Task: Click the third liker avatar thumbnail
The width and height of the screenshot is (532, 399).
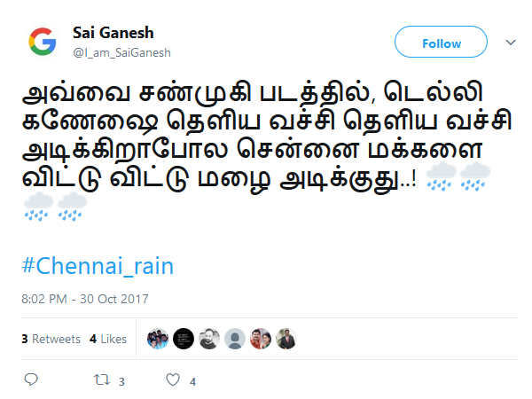Action: [x=209, y=339]
